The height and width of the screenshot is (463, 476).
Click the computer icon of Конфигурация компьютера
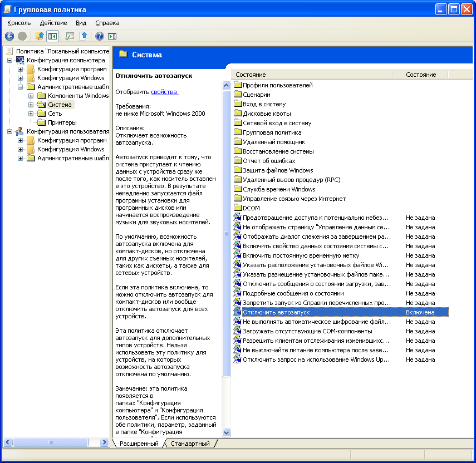(20, 60)
